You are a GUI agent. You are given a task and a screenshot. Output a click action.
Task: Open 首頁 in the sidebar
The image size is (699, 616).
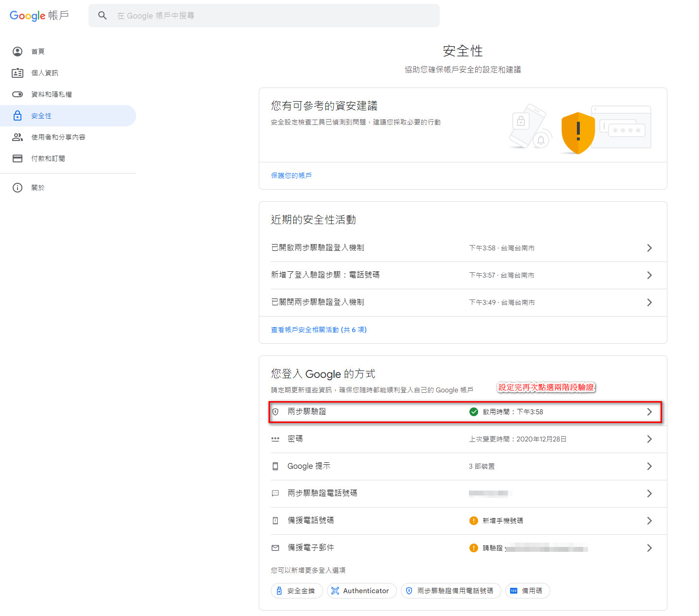[68, 52]
